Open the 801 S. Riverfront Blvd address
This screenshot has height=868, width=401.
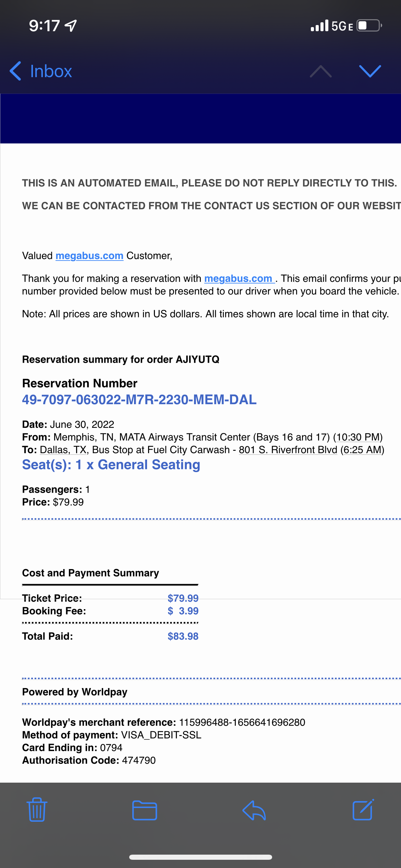tap(288, 450)
